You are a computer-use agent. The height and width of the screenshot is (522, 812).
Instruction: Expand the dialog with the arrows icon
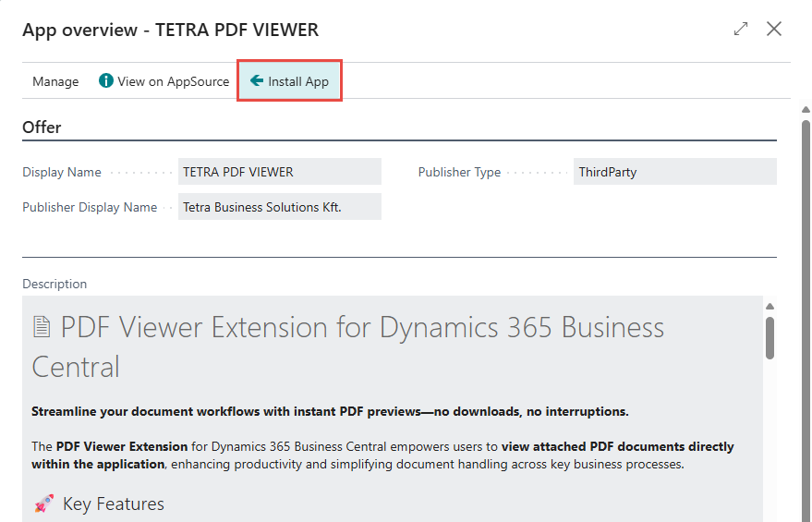coord(741,29)
